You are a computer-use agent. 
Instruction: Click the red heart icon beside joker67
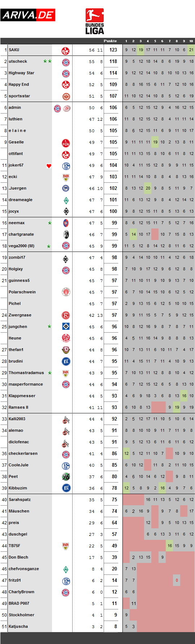point(49,166)
